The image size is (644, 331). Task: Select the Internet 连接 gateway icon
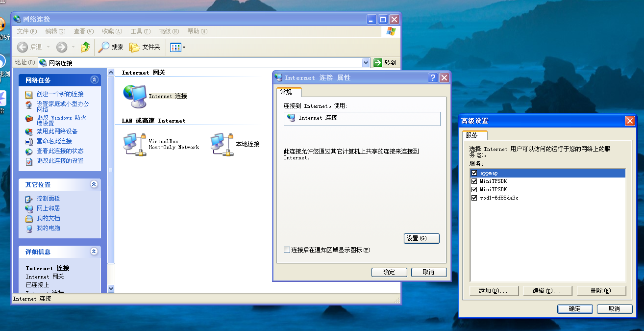pyautogui.click(x=135, y=96)
